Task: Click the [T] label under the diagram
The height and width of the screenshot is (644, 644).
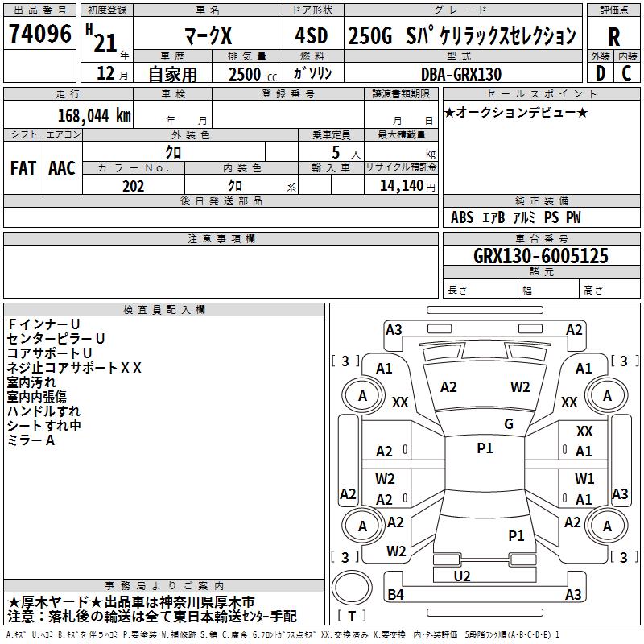Action: (x=353, y=617)
